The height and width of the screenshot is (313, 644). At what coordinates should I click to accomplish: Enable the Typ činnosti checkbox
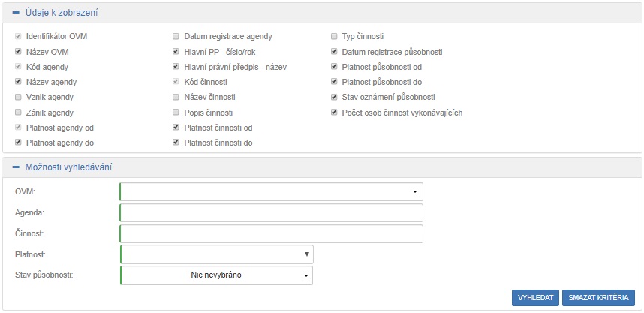[x=334, y=36]
